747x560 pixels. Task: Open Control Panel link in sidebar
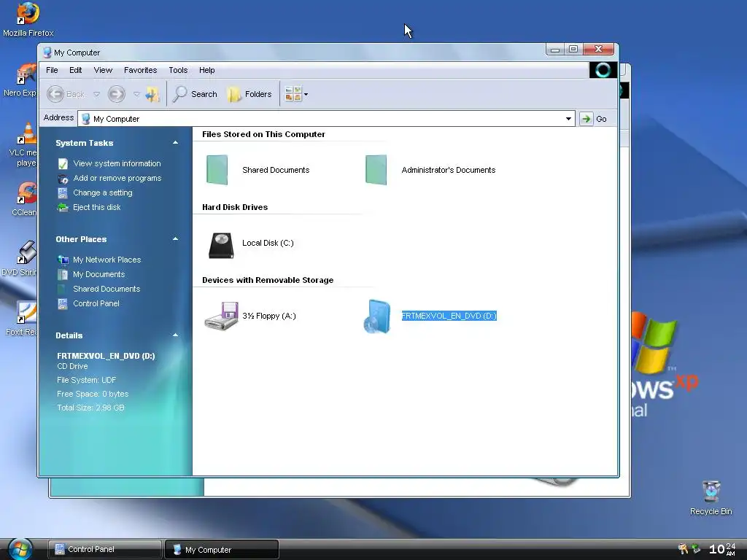pyautogui.click(x=96, y=303)
